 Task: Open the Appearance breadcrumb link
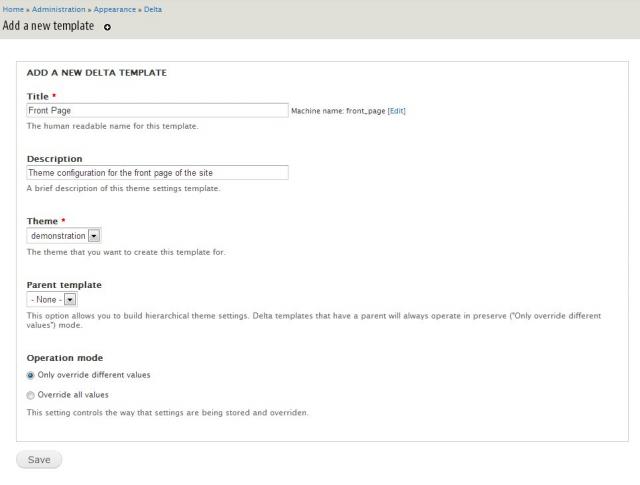point(115,9)
